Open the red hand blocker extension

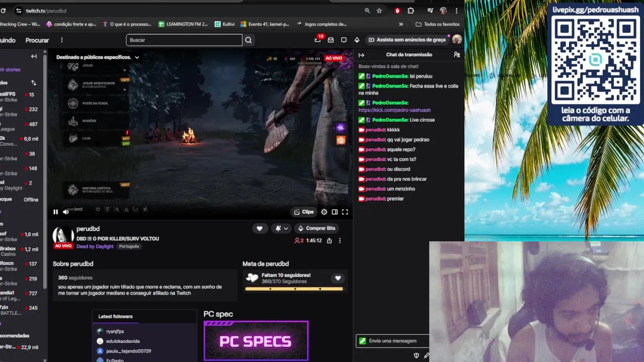397,11
